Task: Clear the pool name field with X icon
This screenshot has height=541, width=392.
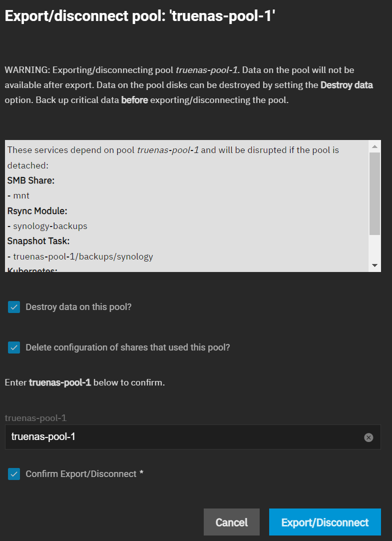Action: click(369, 437)
